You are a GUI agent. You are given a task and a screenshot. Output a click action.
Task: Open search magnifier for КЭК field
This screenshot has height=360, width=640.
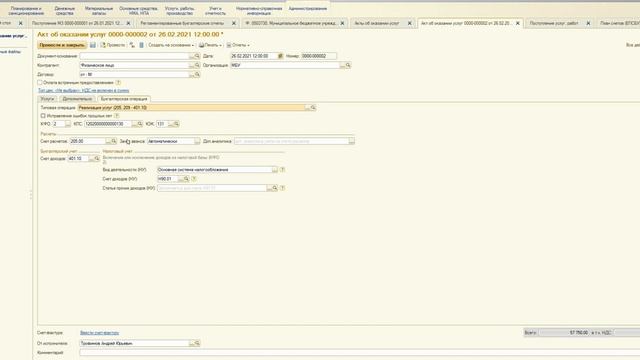(176, 124)
